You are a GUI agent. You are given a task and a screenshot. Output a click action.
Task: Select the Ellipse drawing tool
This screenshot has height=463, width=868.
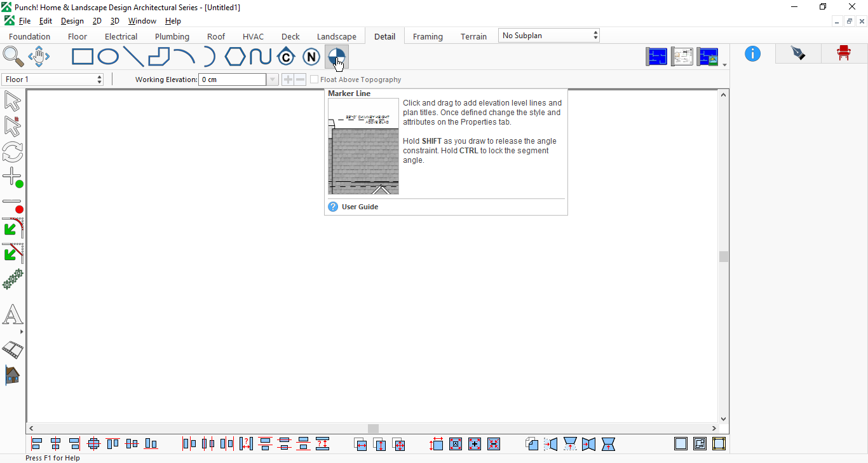click(108, 57)
